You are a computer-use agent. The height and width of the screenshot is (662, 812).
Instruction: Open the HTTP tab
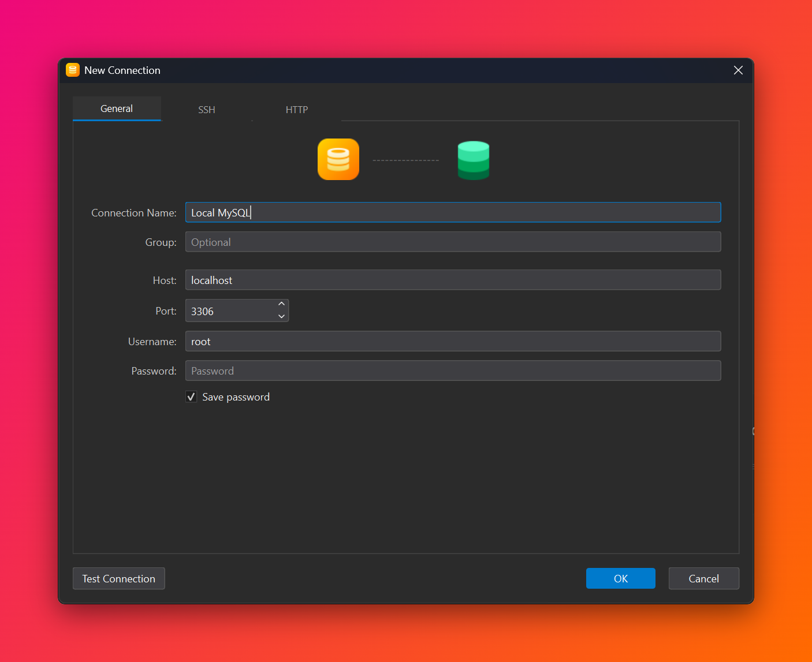pos(297,110)
